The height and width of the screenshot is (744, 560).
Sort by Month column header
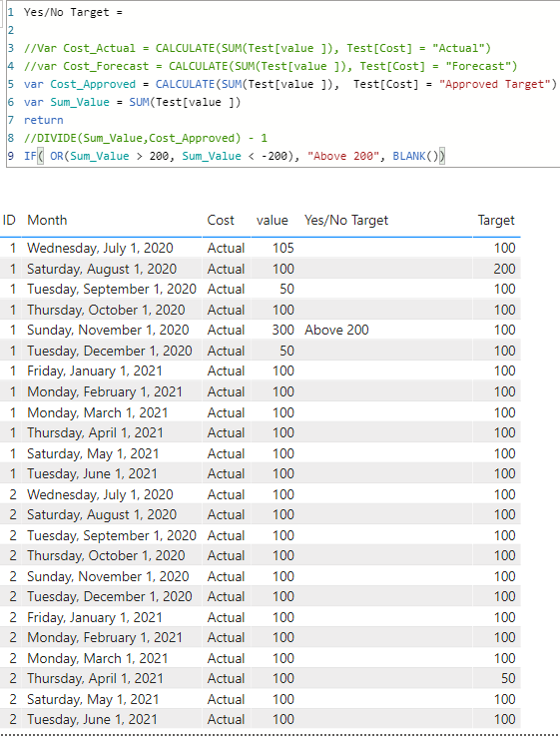point(47,220)
